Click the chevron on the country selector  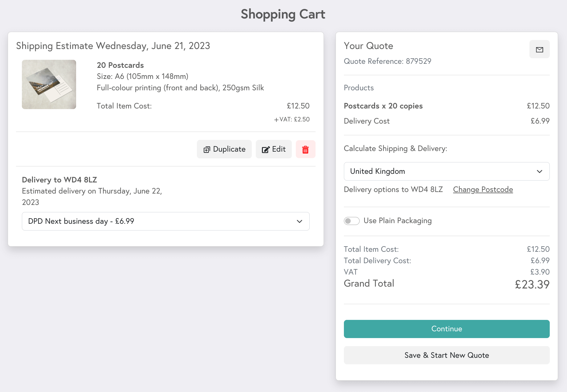click(x=540, y=171)
